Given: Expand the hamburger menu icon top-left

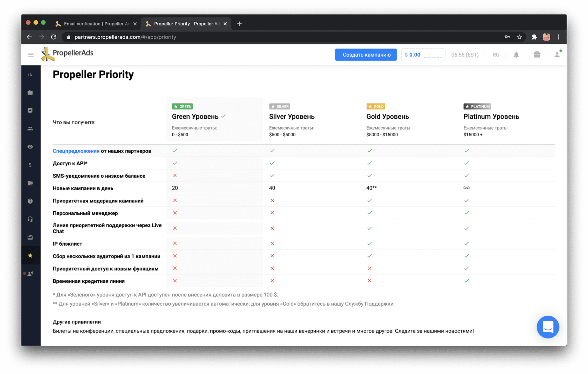Looking at the screenshot, I should tap(30, 54).
